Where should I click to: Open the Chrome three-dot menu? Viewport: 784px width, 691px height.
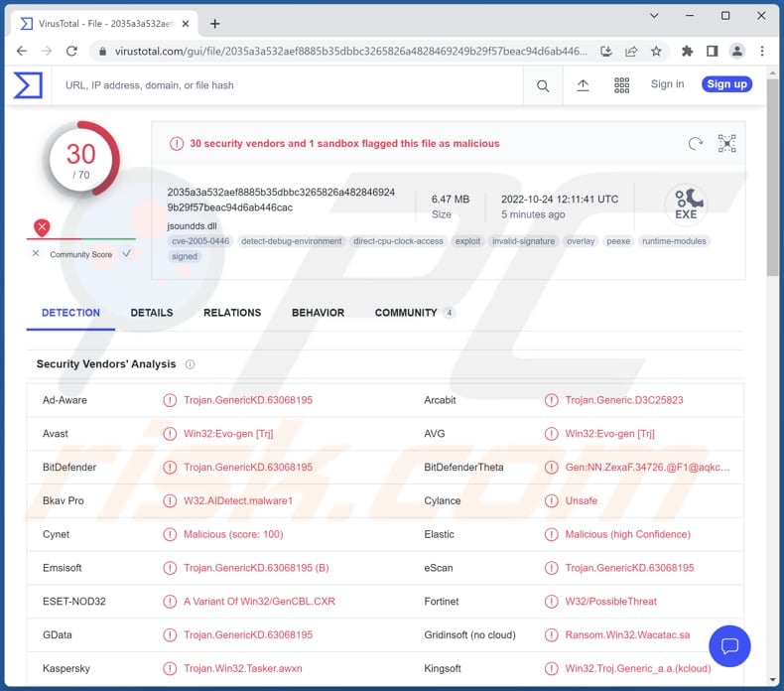pyautogui.click(x=762, y=51)
